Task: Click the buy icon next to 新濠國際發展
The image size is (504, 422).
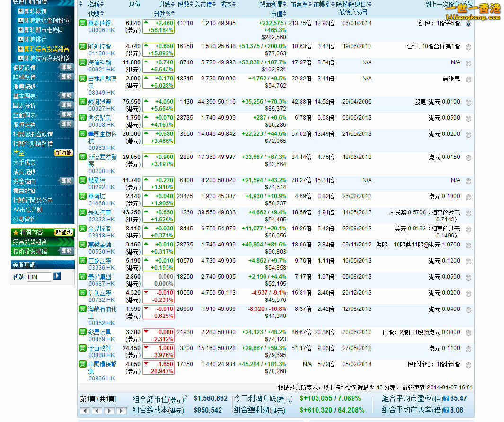Action: 83,157
